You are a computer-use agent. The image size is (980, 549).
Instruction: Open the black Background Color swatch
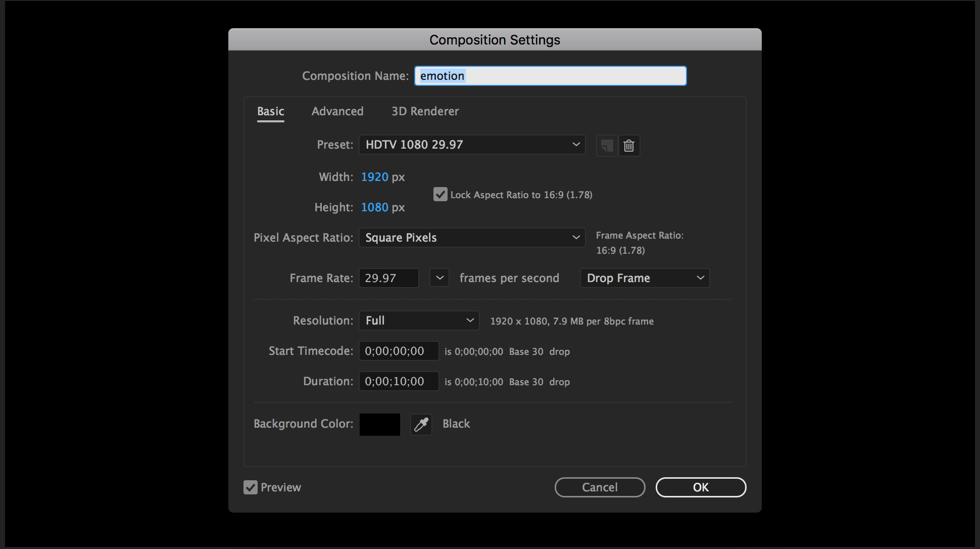[380, 424]
